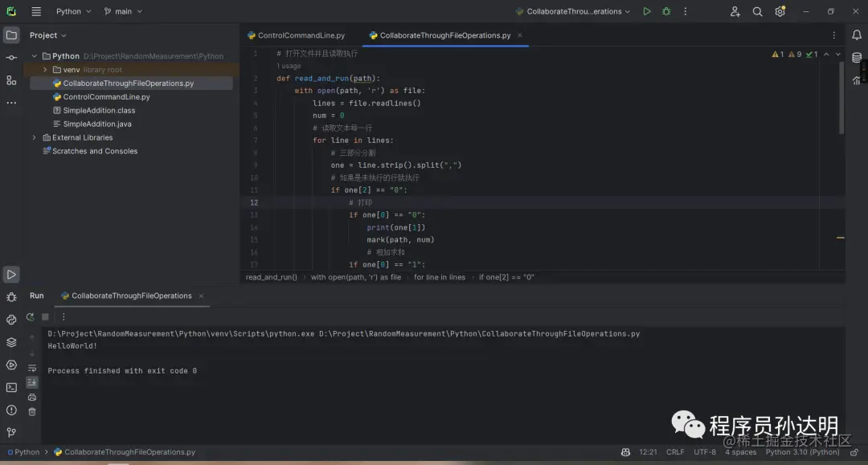The width and height of the screenshot is (868, 465).
Task: Toggle scroll to end in console
Action: point(32,382)
